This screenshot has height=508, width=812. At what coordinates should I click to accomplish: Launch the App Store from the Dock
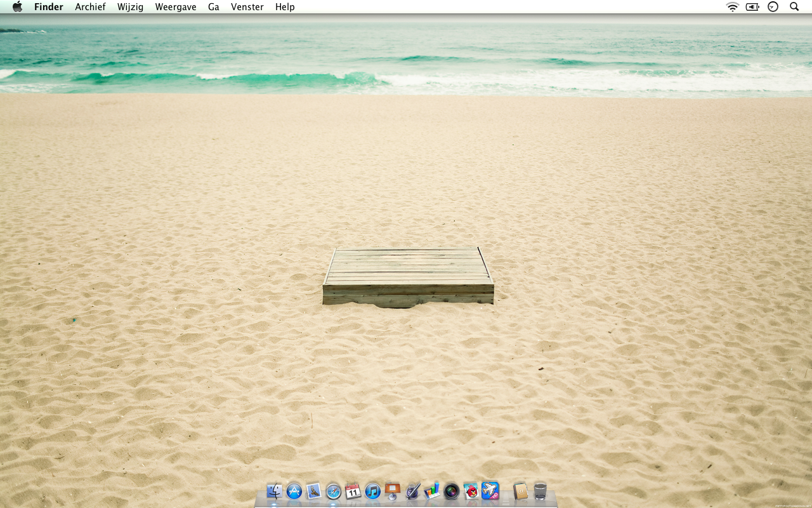pos(294,491)
